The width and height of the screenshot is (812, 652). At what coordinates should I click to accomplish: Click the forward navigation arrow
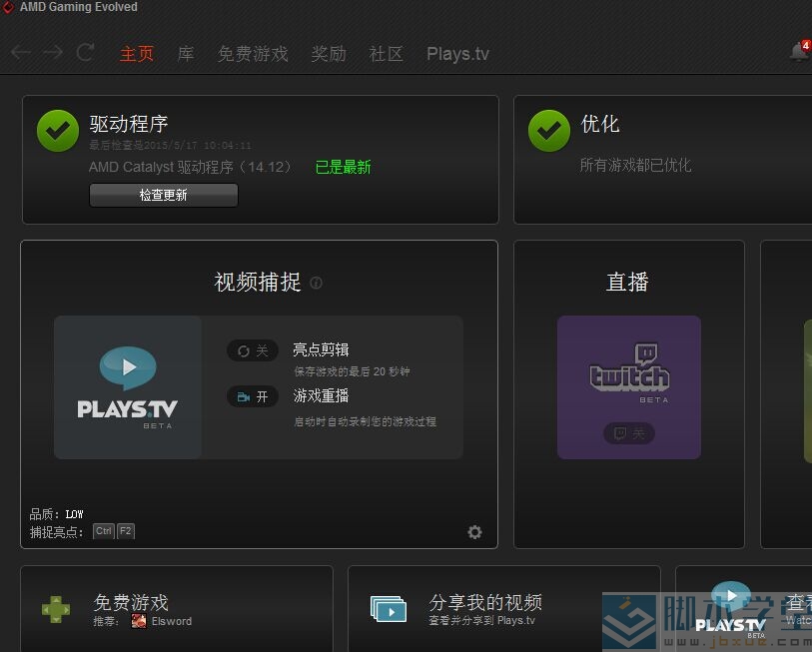53,52
